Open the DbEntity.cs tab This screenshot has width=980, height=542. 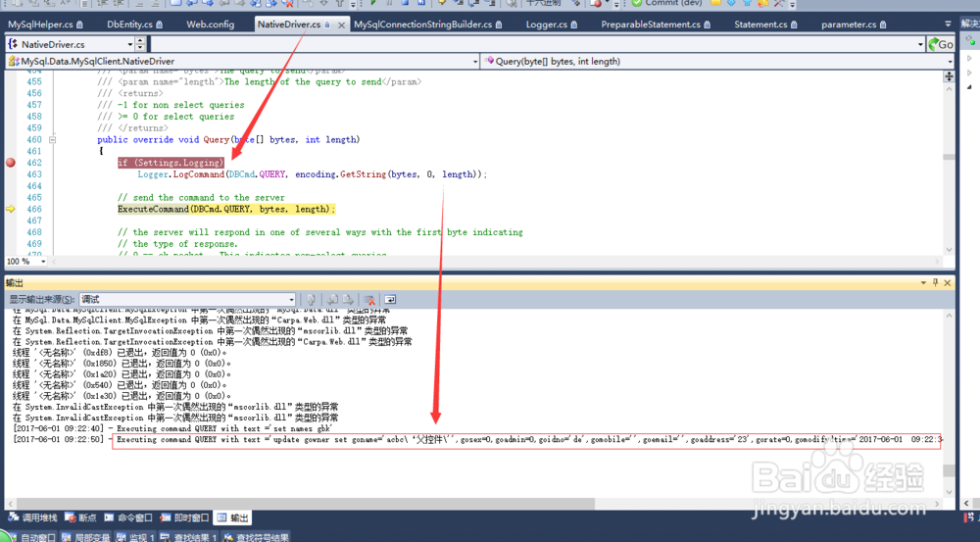point(134,25)
